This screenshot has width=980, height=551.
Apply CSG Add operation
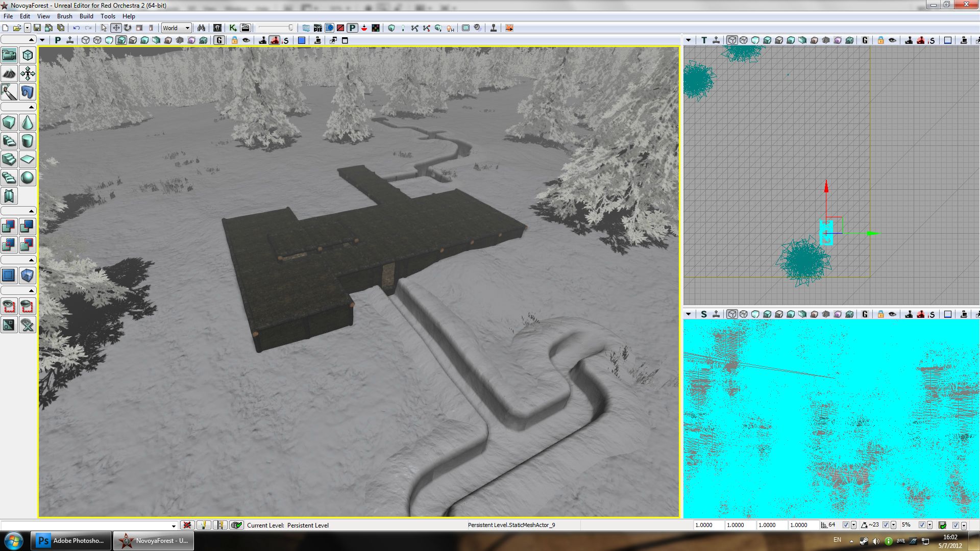[x=9, y=227]
